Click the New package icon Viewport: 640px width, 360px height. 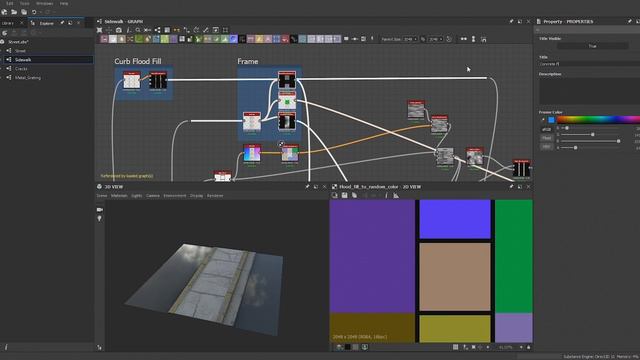click(4, 12)
